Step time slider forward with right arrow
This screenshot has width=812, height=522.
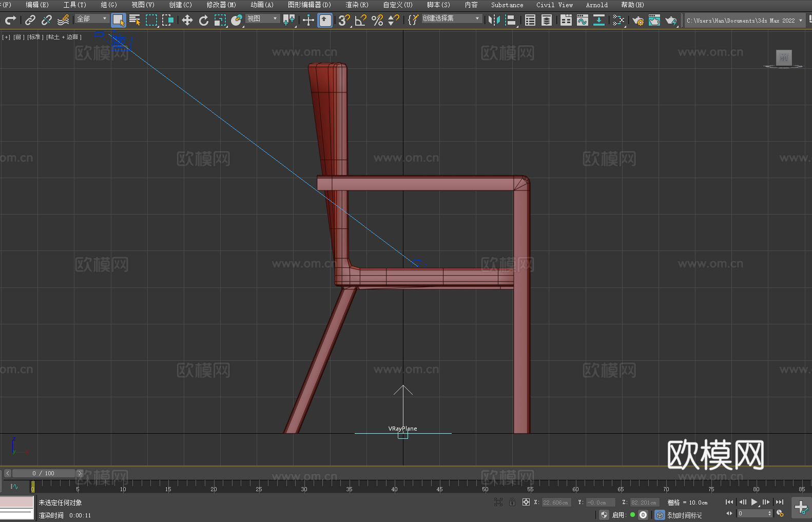coord(80,473)
